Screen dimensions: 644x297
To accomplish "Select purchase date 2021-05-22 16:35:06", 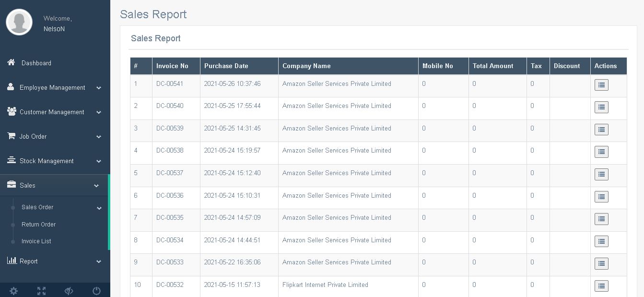I will tap(232, 262).
